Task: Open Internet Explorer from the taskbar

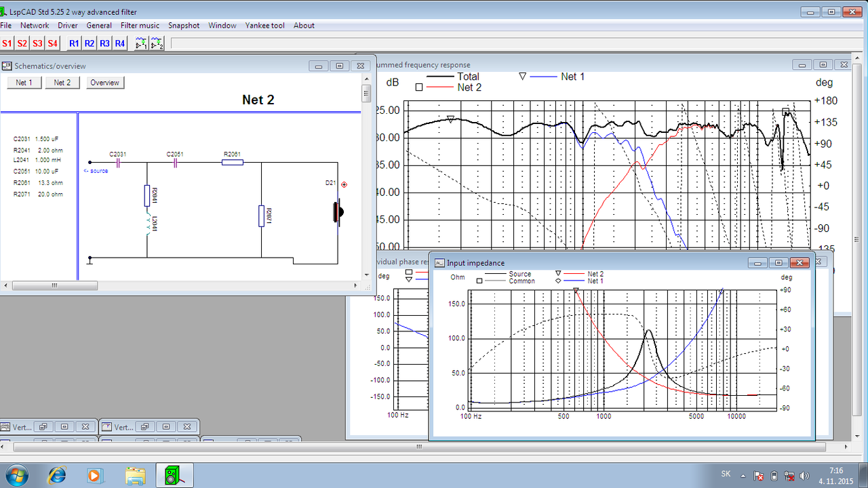Action: (58, 475)
